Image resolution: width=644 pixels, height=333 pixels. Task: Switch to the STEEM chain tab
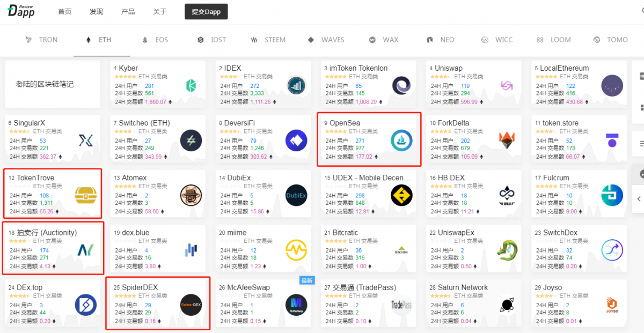(268, 40)
